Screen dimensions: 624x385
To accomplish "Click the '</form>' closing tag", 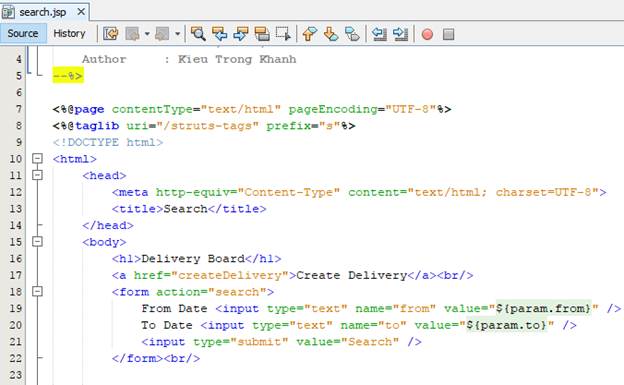I will 137,358.
